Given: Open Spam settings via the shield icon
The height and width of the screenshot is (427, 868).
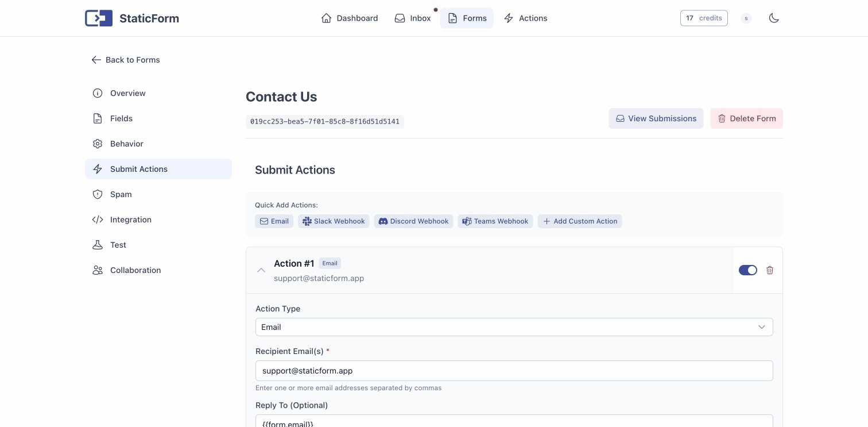Looking at the screenshot, I should click(x=98, y=194).
